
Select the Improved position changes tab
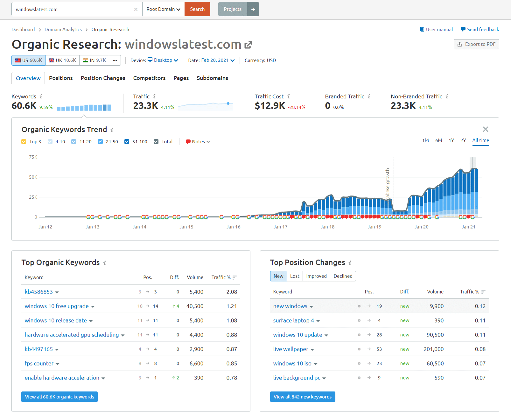(316, 276)
